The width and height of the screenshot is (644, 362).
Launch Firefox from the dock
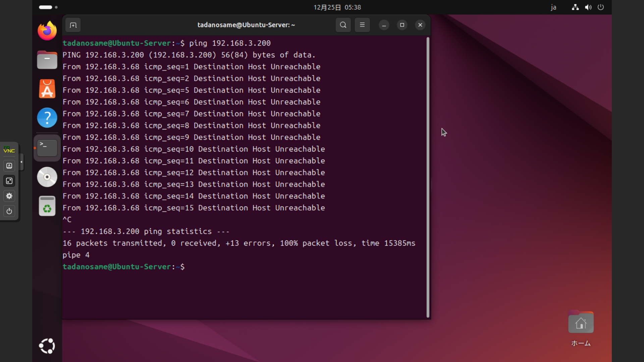(x=47, y=31)
